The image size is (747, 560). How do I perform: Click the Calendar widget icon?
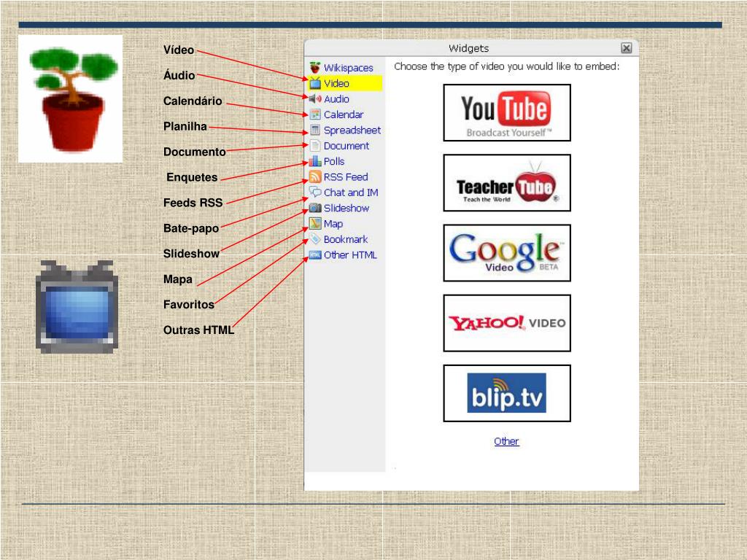(x=315, y=114)
